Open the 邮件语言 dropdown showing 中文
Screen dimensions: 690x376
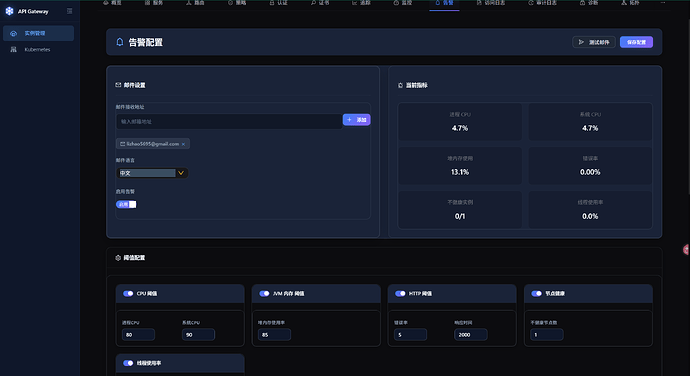coord(152,173)
